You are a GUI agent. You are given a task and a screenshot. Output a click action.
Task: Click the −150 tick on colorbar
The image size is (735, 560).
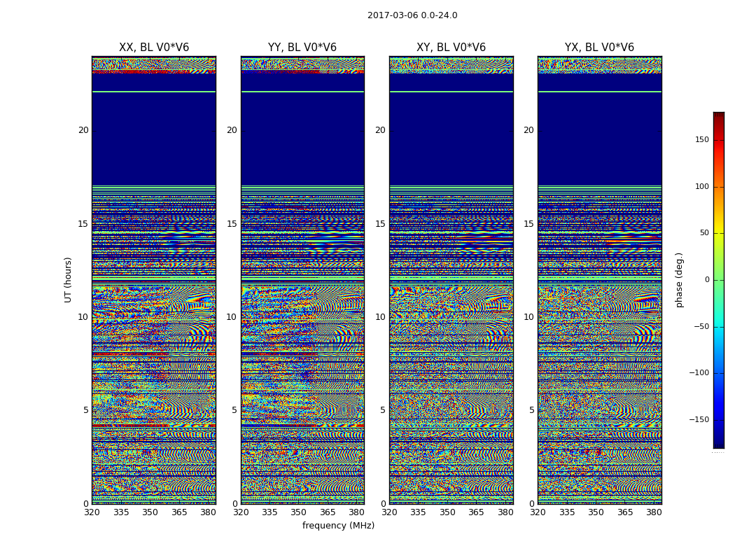click(x=699, y=419)
